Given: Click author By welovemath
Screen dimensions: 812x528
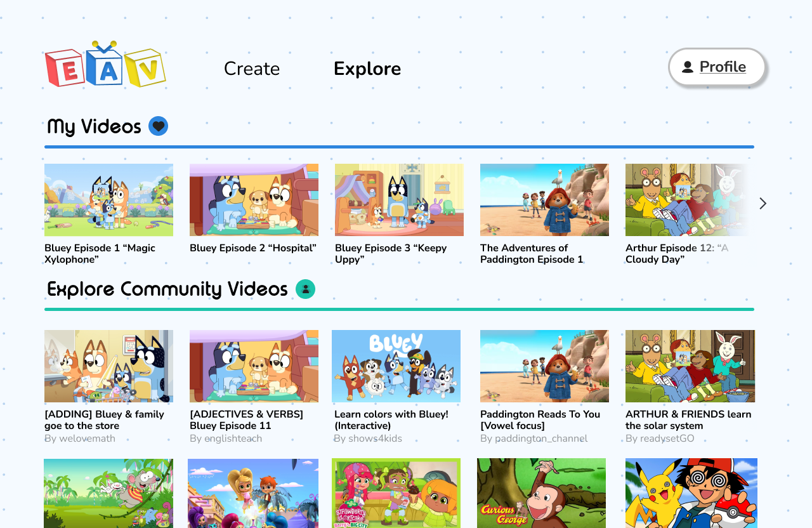Looking at the screenshot, I should pyautogui.click(x=80, y=439).
